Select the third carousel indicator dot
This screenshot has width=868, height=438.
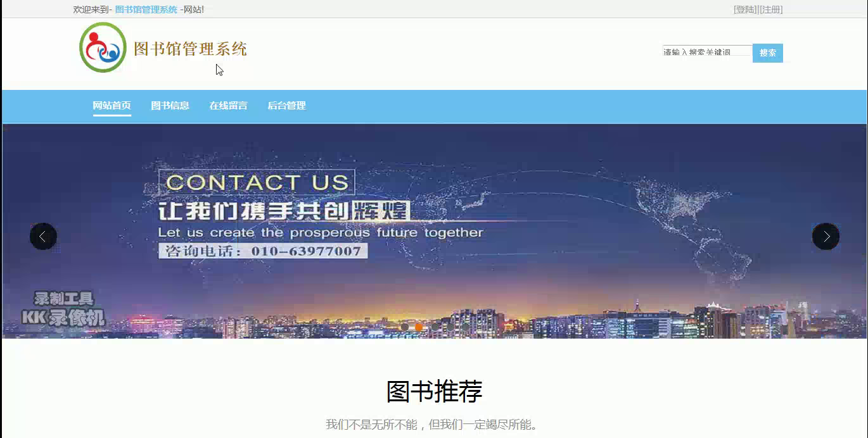click(435, 327)
